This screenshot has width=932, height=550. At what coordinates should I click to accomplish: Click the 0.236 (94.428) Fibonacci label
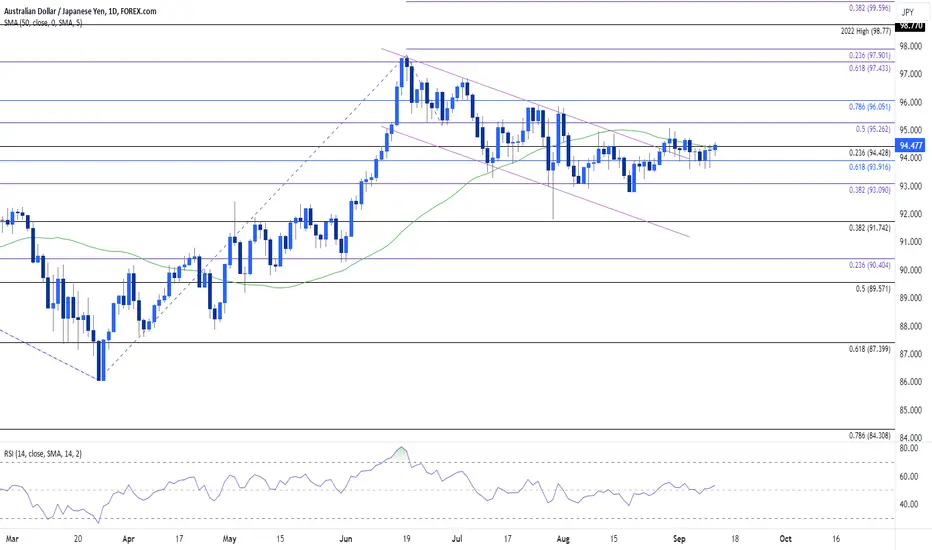pos(870,153)
